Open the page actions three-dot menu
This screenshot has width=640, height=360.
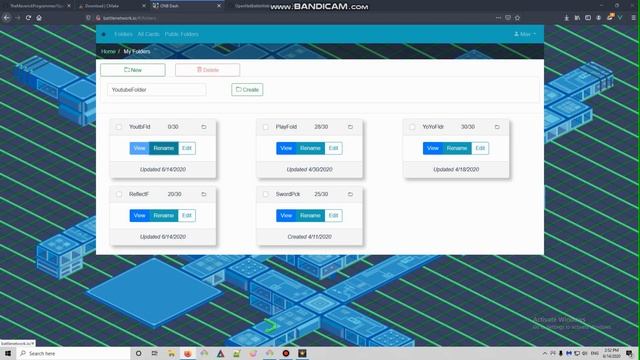(498, 18)
